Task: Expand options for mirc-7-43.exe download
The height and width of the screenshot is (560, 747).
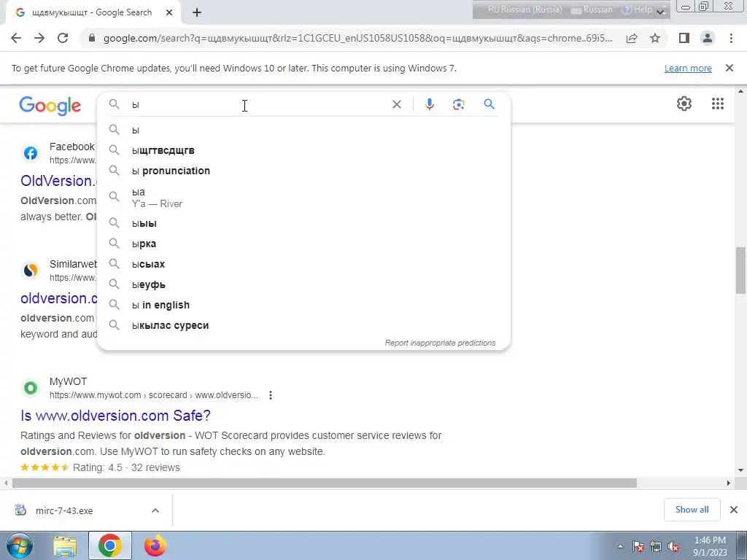Action: pyautogui.click(x=155, y=510)
